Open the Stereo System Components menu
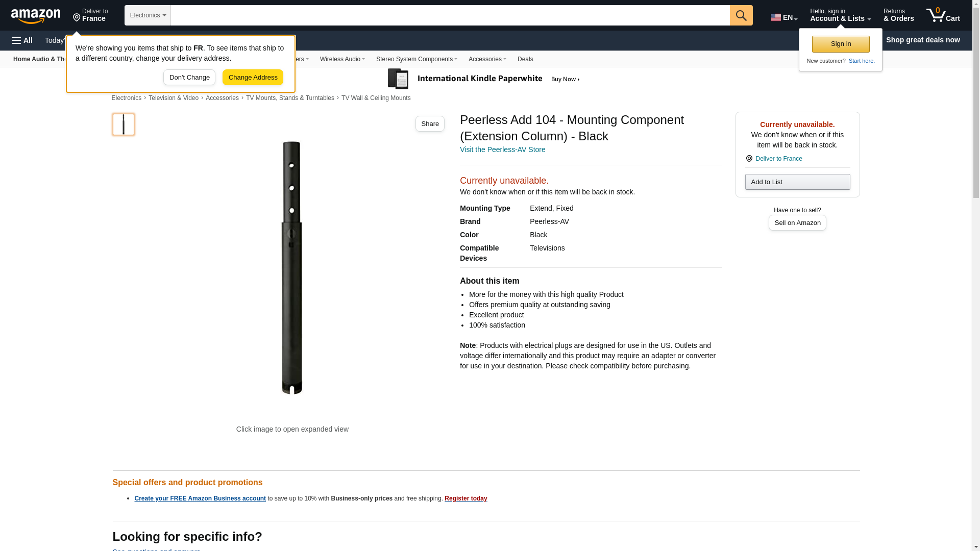980x551 pixels. click(x=416, y=59)
